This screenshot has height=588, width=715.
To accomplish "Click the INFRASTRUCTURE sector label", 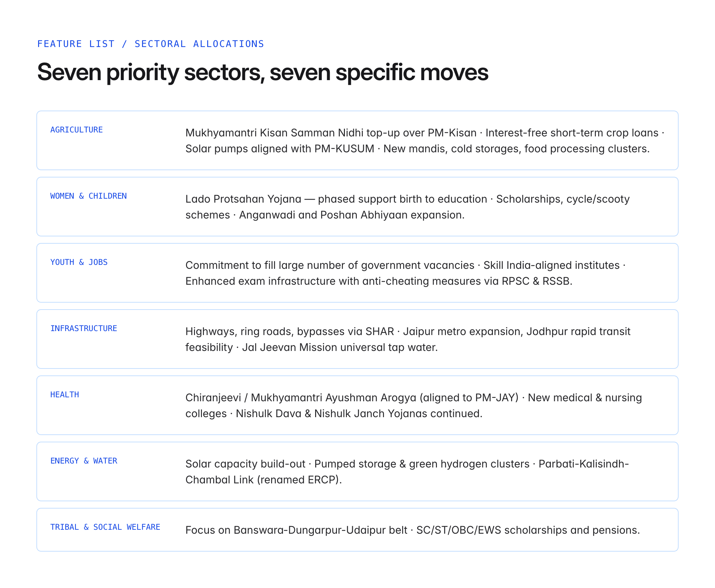I will [84, 328].
